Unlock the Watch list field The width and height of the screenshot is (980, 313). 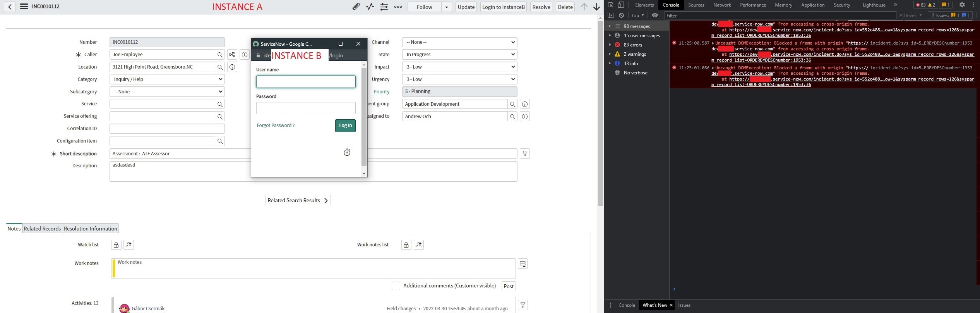point(116,245)
